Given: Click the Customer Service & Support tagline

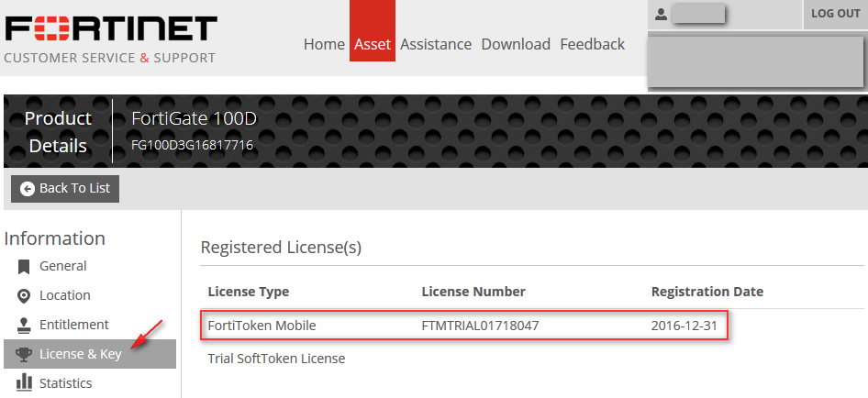Looking at the screenshot, I should 109,58.
